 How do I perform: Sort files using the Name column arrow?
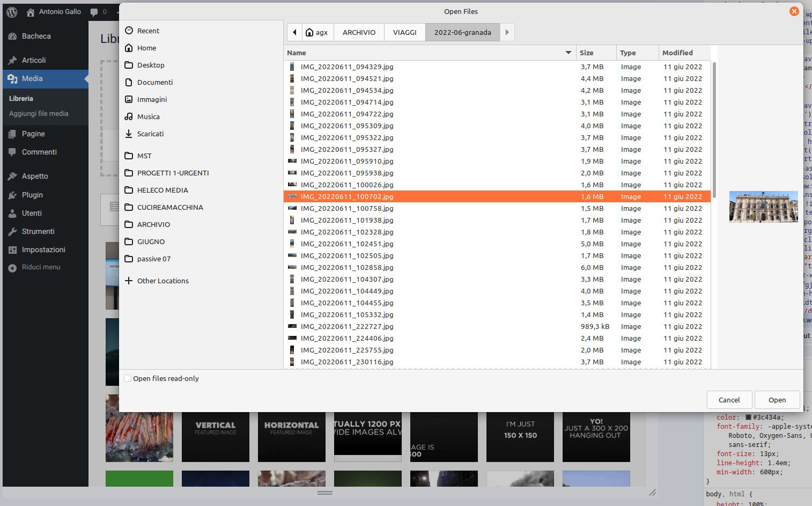tap(568, 53)
